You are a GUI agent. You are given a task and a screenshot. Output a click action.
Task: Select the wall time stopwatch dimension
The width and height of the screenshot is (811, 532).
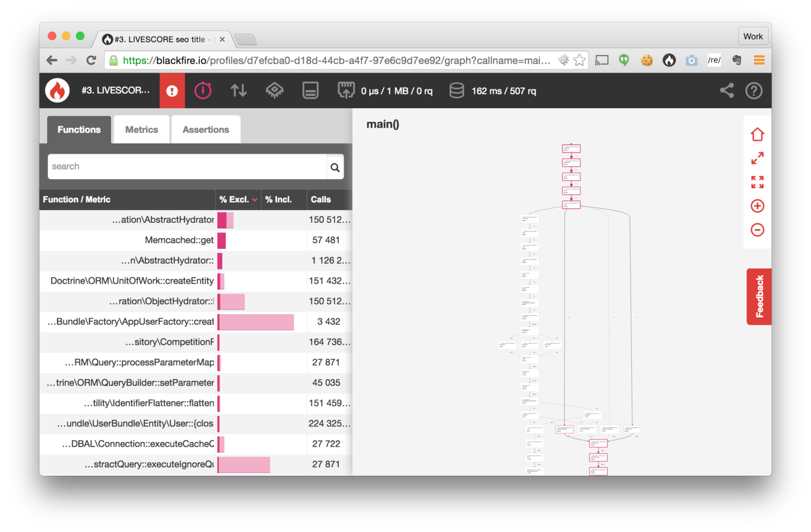[203, 90]
